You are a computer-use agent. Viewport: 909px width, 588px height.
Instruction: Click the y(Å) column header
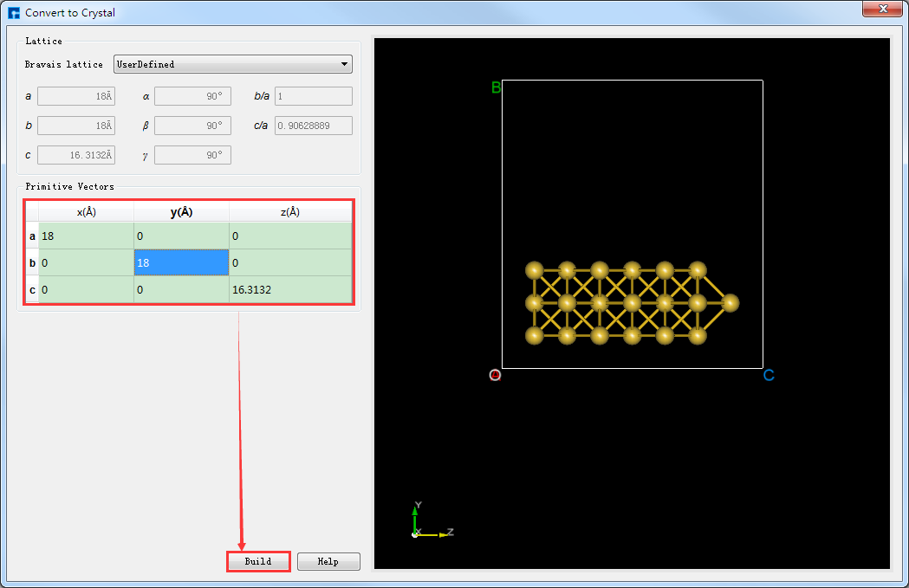181,212
